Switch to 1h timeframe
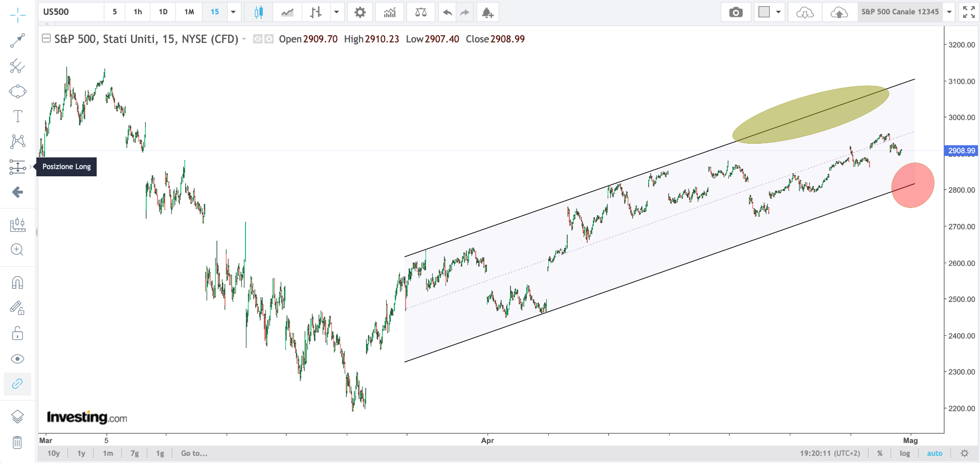Viewport: 980px width, 463px height. (138, 12)
